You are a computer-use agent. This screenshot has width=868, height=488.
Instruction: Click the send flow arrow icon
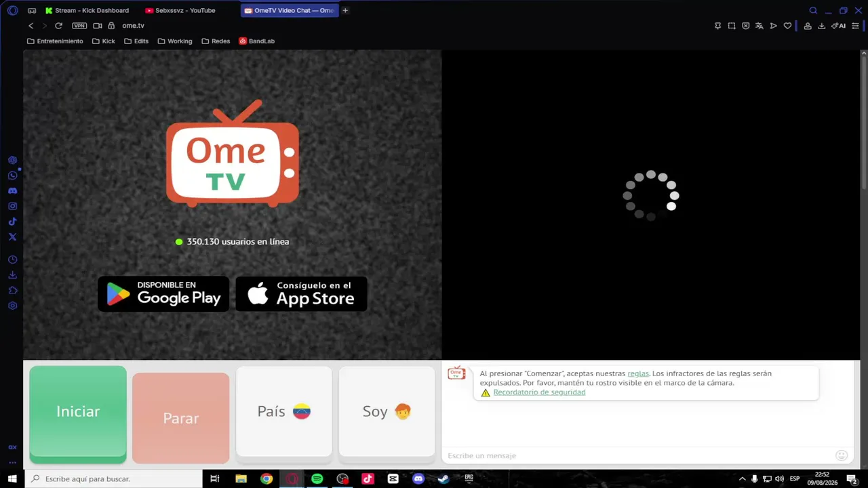(773, 26)
